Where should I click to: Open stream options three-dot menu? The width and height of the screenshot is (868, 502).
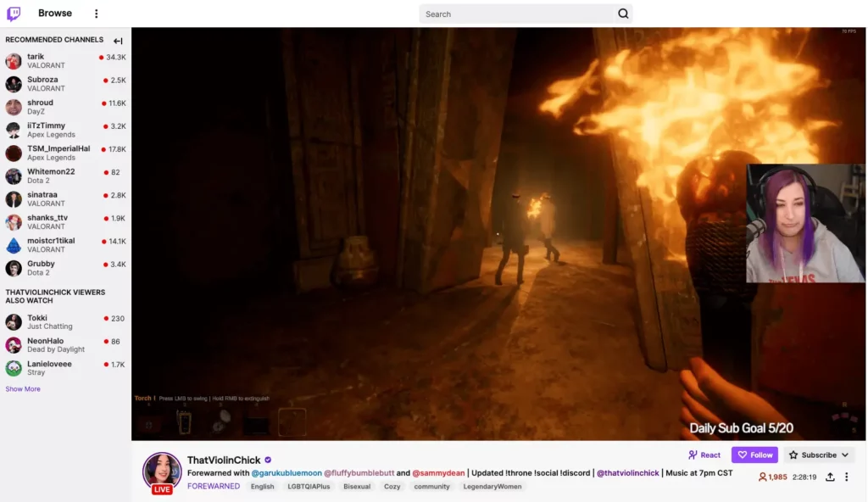[846, 477]
